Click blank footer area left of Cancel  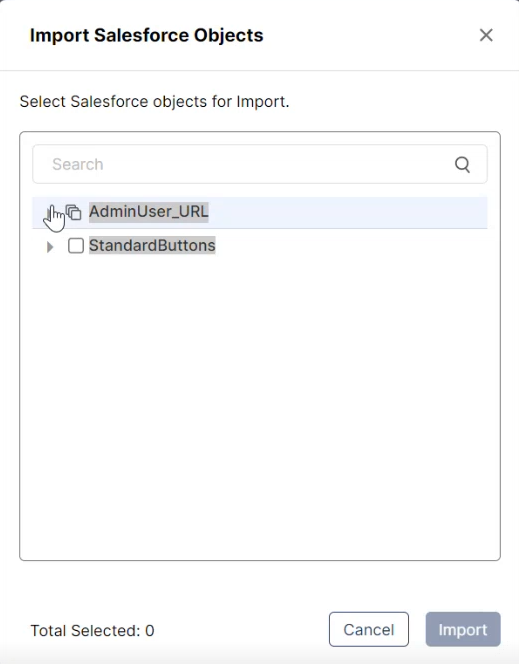(241, 629)
